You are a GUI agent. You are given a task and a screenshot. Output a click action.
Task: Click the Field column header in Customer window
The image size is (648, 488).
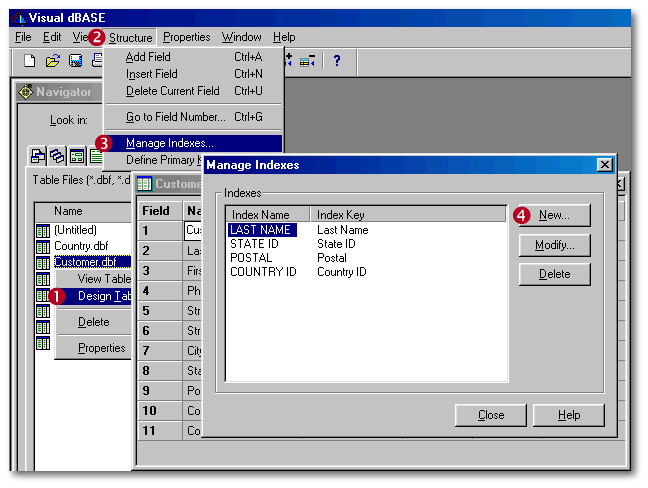point(160,211)
